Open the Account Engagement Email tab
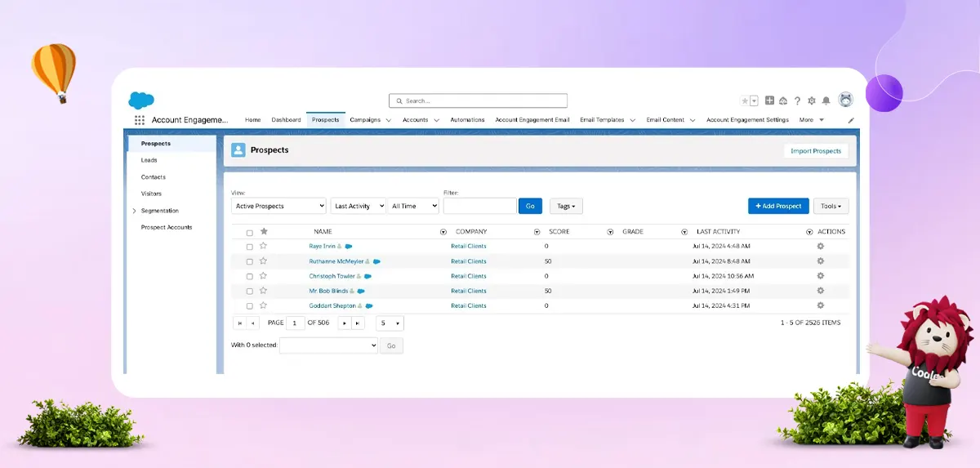 click(532, 120)
